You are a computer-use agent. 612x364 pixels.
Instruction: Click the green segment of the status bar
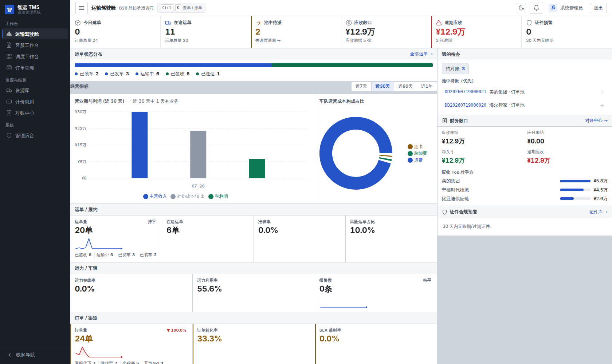(352, 65)
